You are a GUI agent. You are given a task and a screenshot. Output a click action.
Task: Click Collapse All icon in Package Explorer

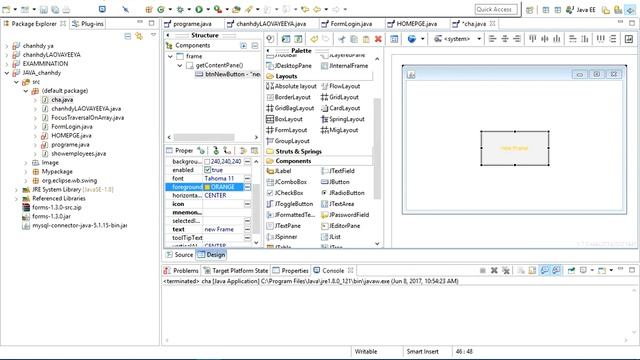coord(128,36)
